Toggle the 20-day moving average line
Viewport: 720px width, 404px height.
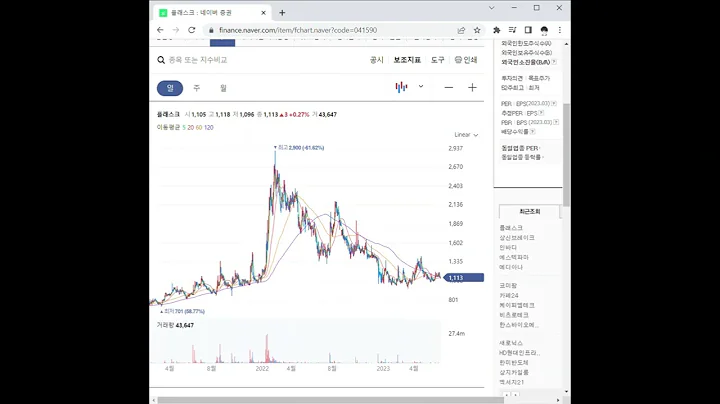pyautogui.click(x=191, y=128)
